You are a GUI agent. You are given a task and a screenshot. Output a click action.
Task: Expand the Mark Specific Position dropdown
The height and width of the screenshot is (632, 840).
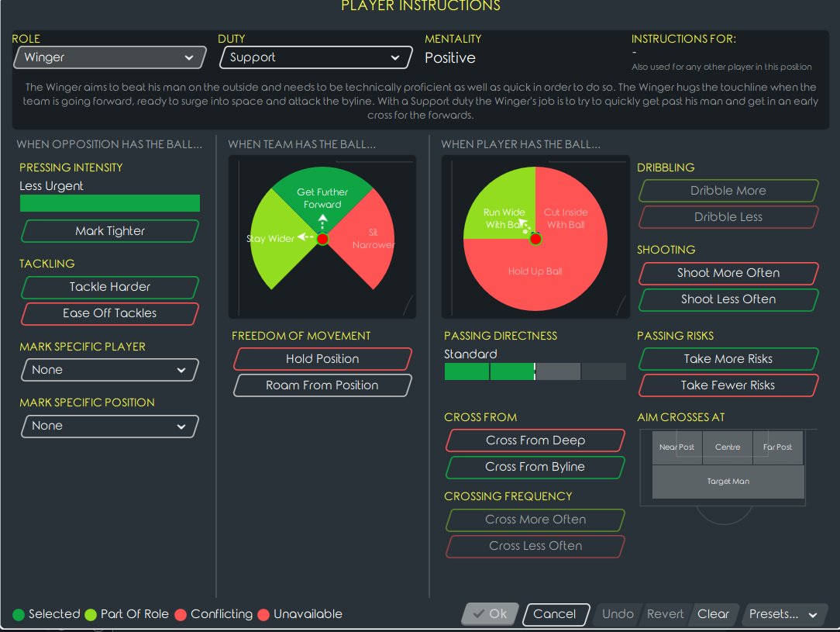110,427
